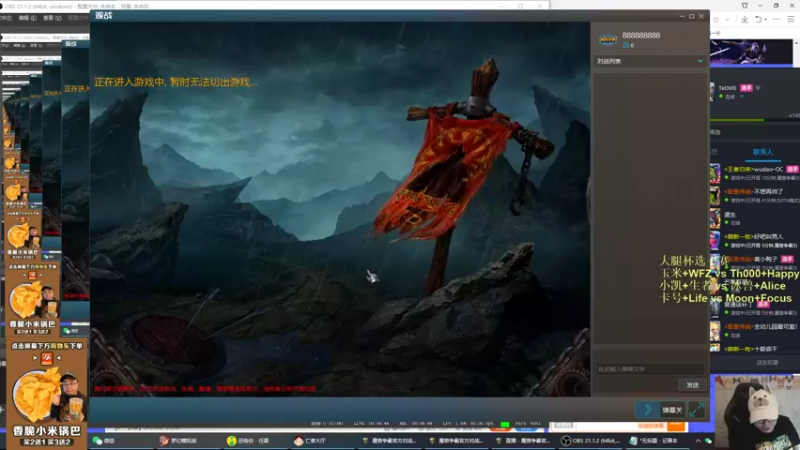Viewport: 800px width, 450px height.
Task: Click the blue arrow icon beside 弹幕关
Action: [648, 409]
